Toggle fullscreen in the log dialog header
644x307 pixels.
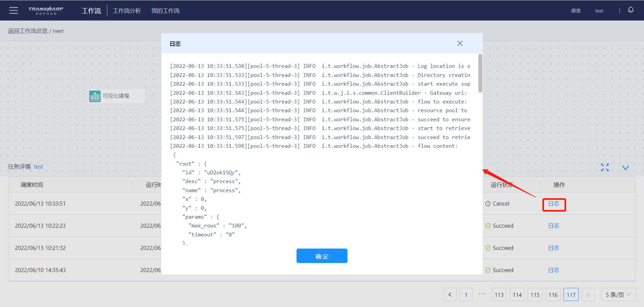click(x=460, y=43)
